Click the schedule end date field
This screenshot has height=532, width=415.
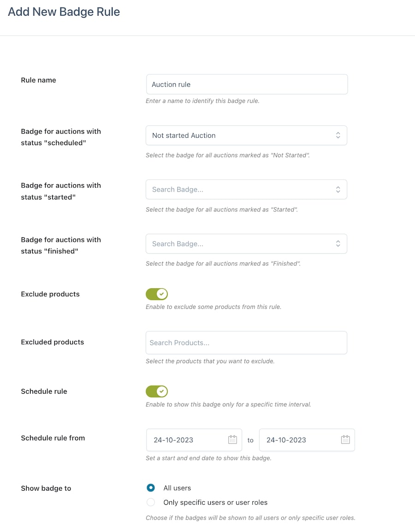(x=307, y=440)
